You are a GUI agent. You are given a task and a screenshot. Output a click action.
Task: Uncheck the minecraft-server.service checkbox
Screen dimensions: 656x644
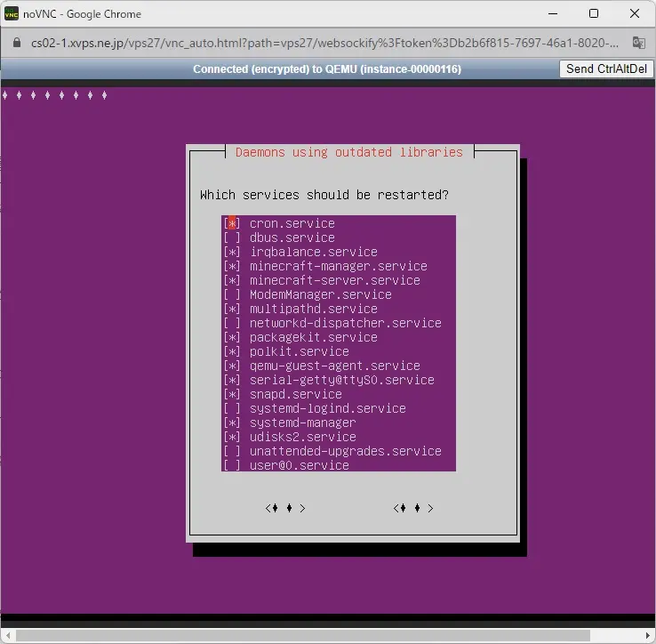tap(232, 280)
